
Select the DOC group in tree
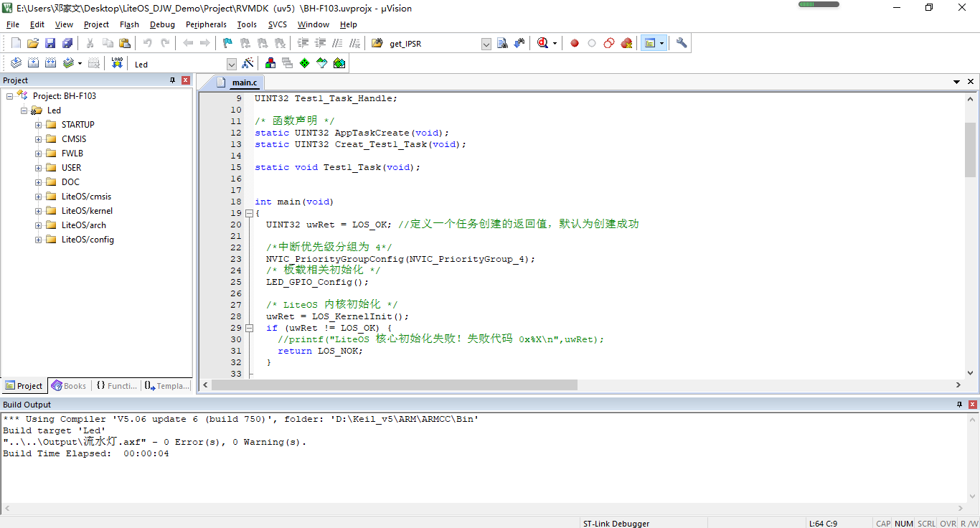[70, 182]
